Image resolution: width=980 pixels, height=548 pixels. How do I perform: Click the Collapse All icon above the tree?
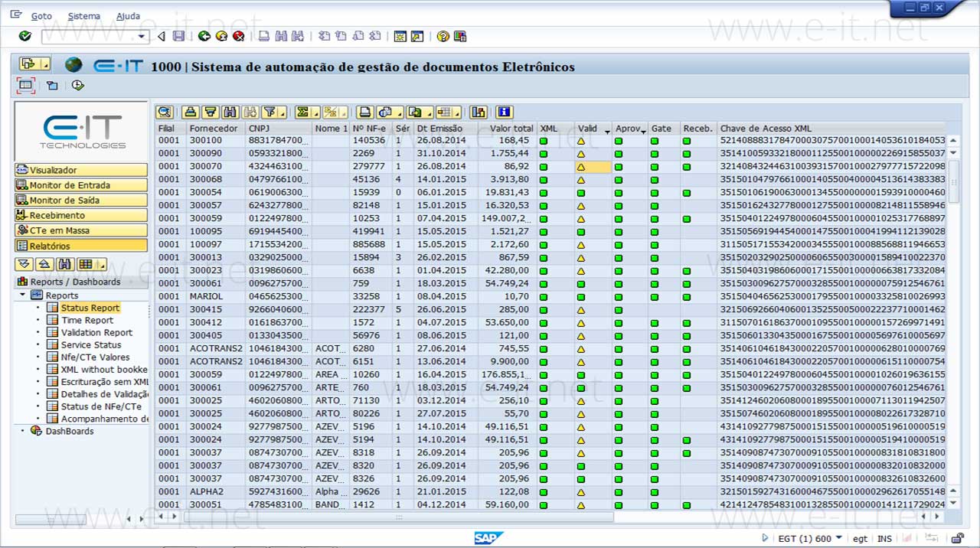[44, 264]
